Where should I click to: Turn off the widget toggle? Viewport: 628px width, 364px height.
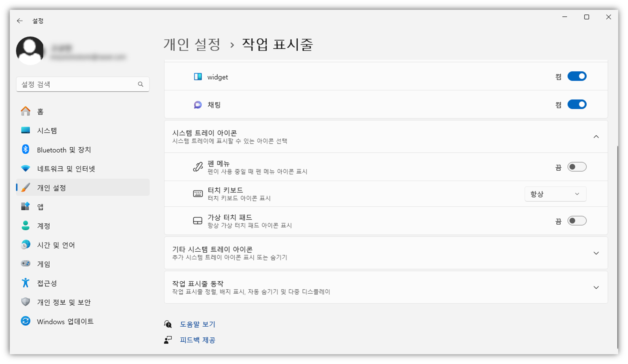point(577,76)
